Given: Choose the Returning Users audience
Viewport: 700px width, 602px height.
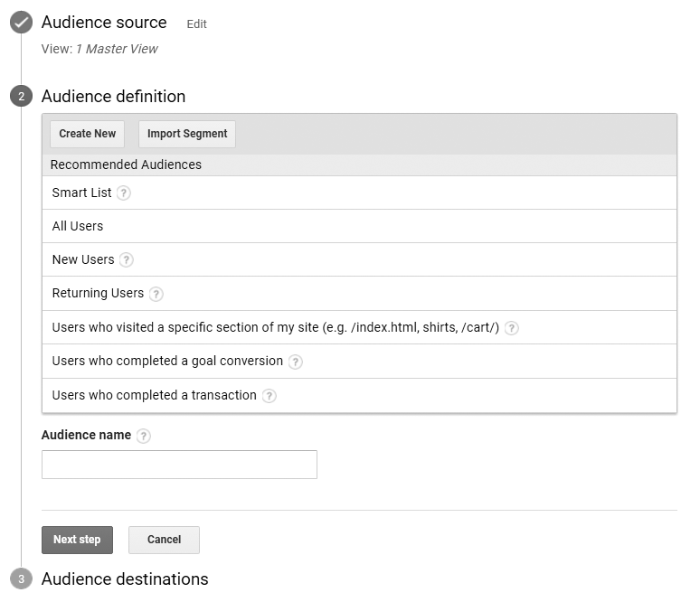Looking at the screenshot, I should pyautogui.click(x=359, y=294).
